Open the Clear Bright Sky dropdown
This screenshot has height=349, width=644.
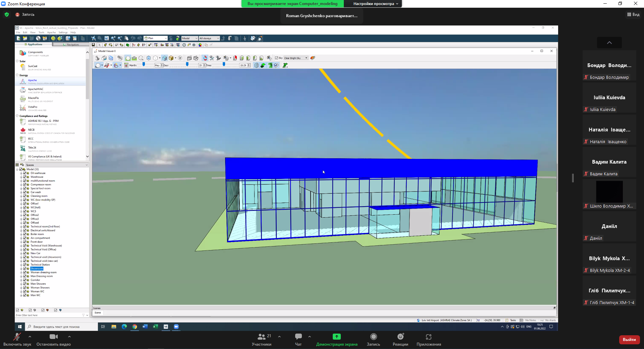click(x=296, y=58)
